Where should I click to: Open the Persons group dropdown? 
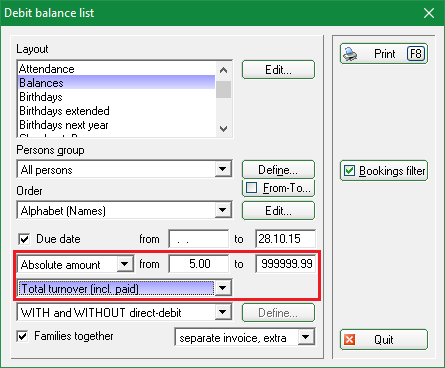click(223, 169)
